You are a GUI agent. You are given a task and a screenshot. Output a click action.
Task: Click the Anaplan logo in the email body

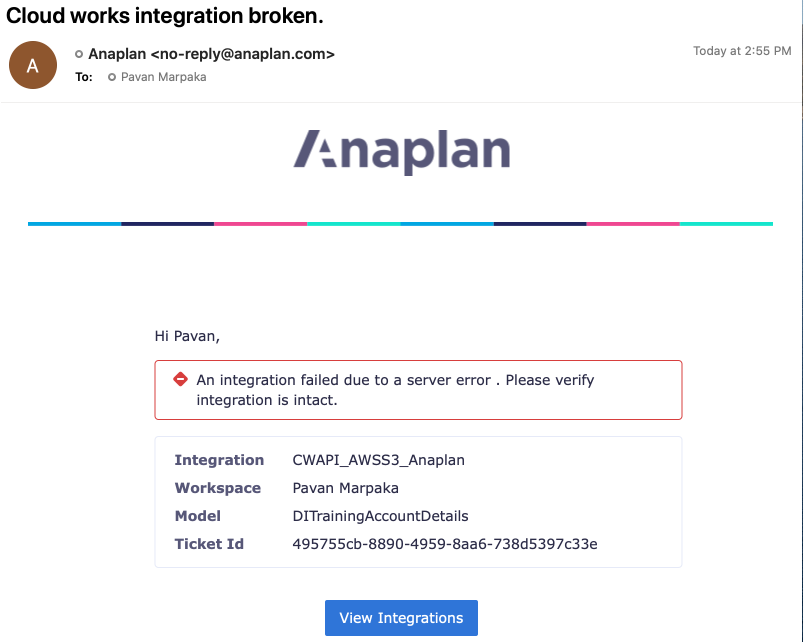click(x=401, y=151)
